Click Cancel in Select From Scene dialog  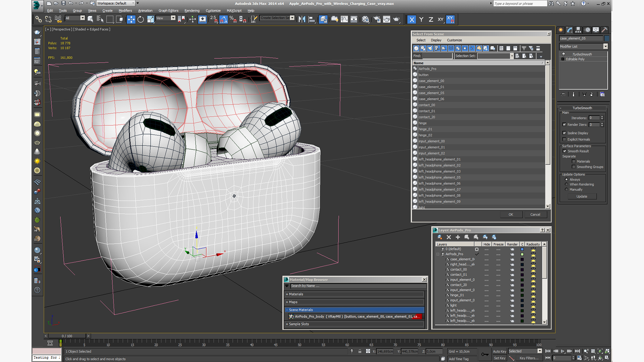pos(535,215)
